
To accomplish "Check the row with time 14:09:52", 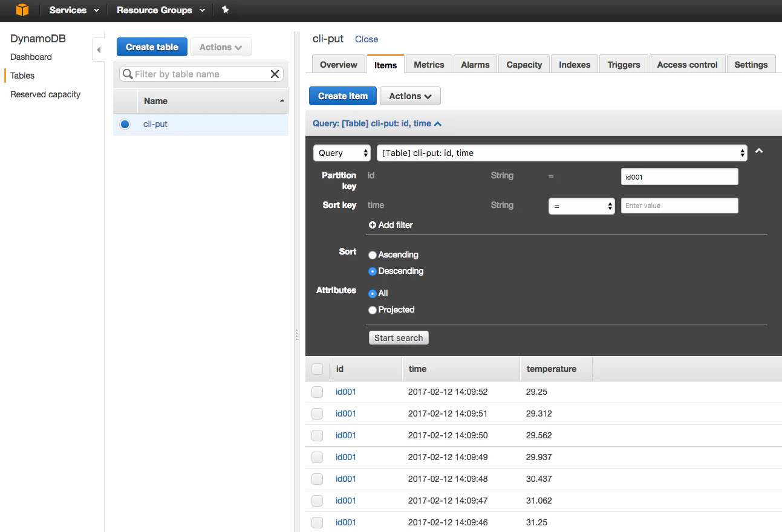I will tap(317, 392).
